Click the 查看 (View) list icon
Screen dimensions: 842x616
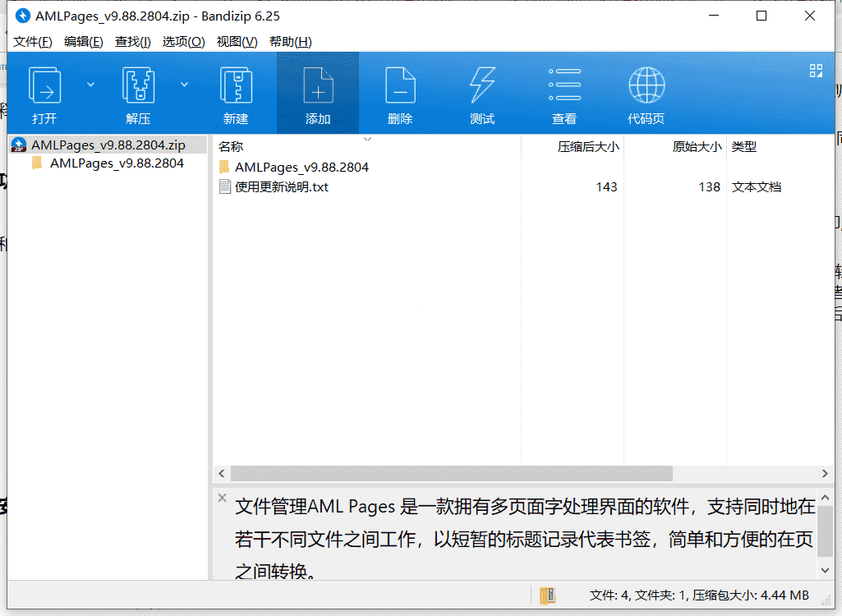click(564, 85)
